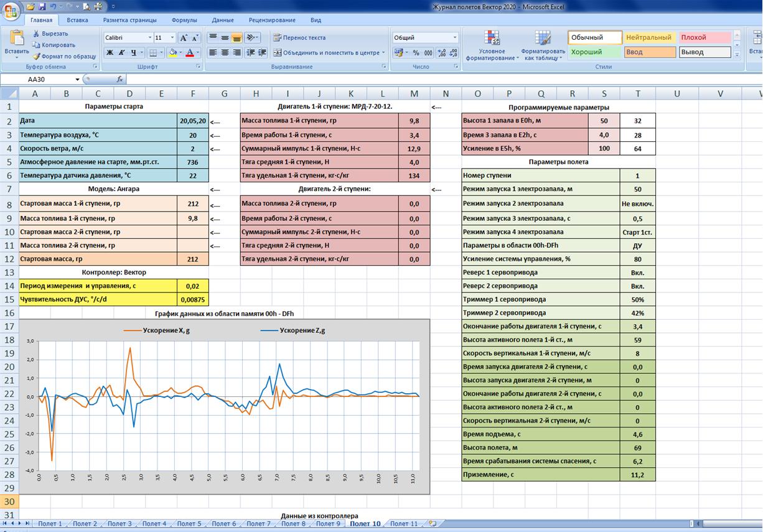The height and width of the screenshot is (532, 763).
Task: Open the 'Полет 5' sheet tab
Action: (x=189, y=524)
